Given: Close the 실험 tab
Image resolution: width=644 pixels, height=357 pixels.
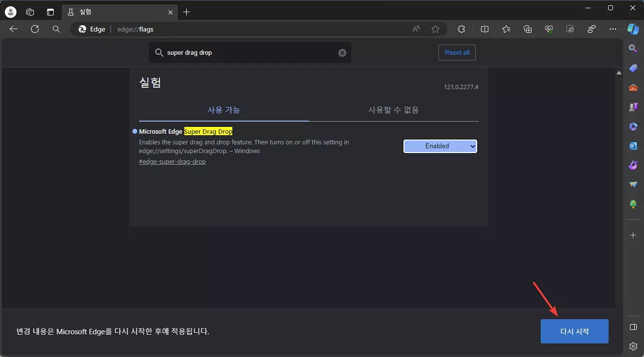Looking at the screenshot, I should click(170, 12).
